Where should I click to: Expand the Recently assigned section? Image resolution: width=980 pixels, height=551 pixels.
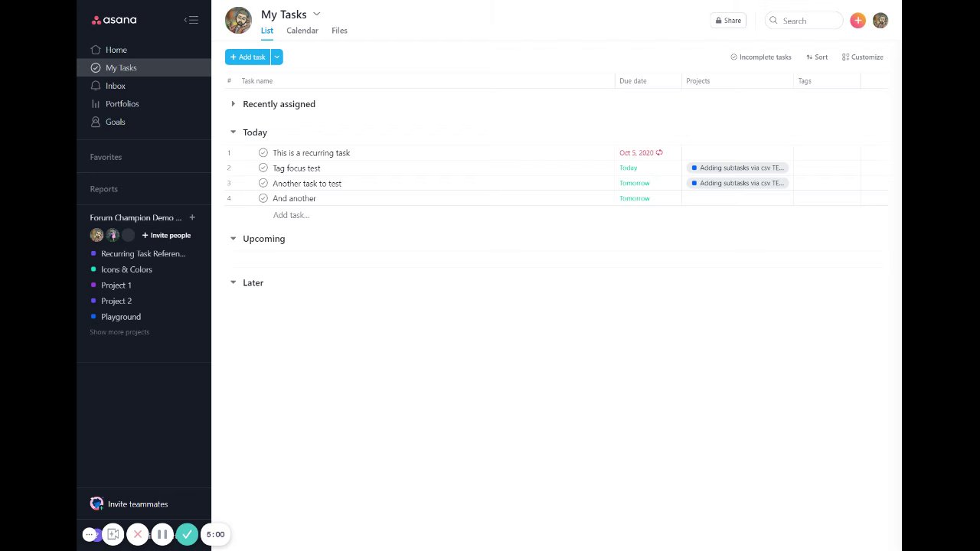(x=234, y=104)
